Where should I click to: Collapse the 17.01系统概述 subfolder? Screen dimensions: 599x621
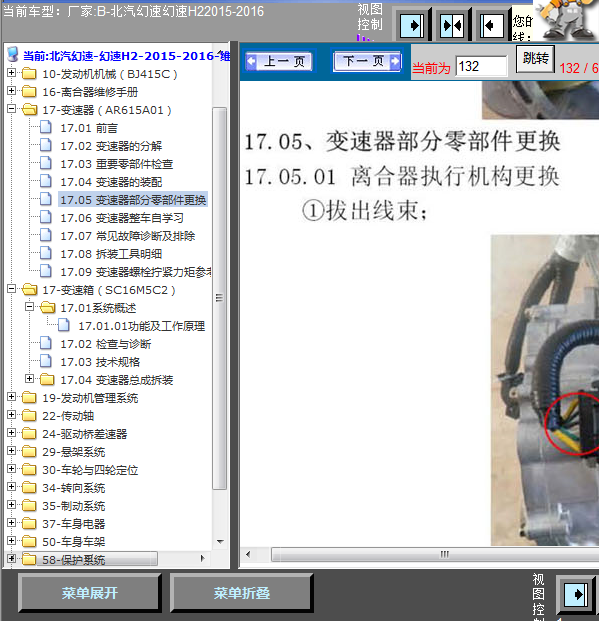29,307
